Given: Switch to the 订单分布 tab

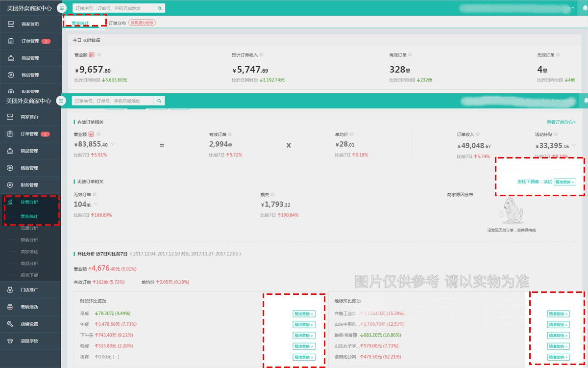Looking at the screenshot, I should point(117,23).
